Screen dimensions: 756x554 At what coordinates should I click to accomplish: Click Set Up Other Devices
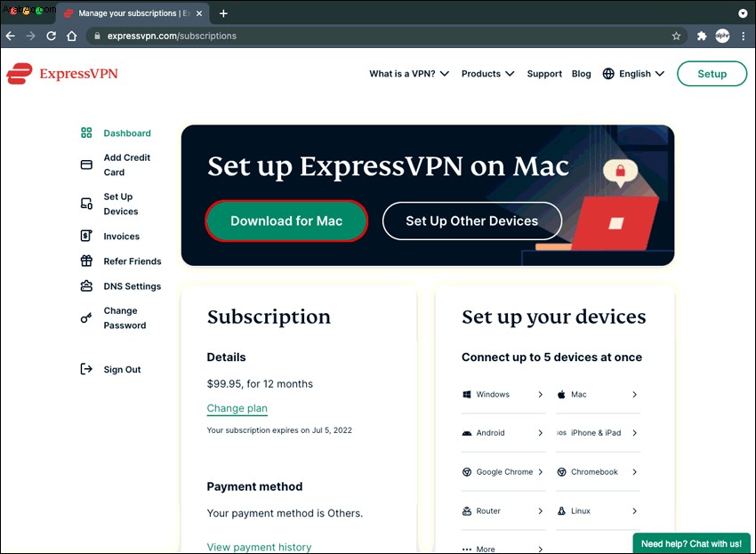click(472, 221)
